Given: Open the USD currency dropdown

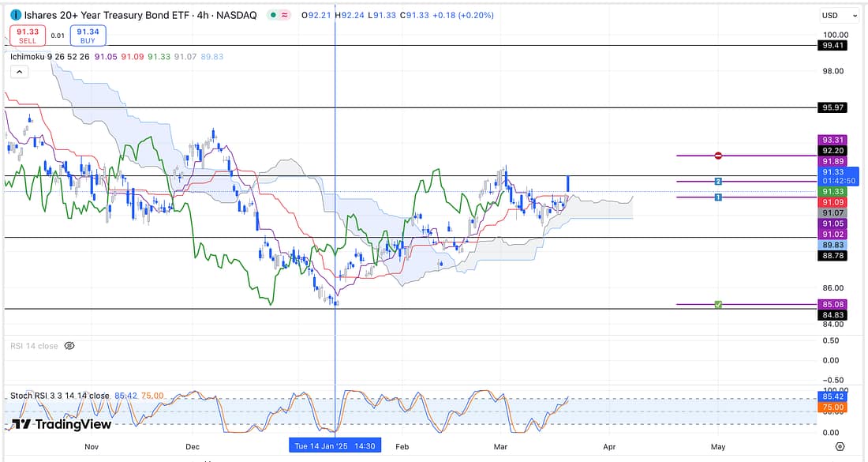Looking at the screenshot, I should tap(839, 15).
